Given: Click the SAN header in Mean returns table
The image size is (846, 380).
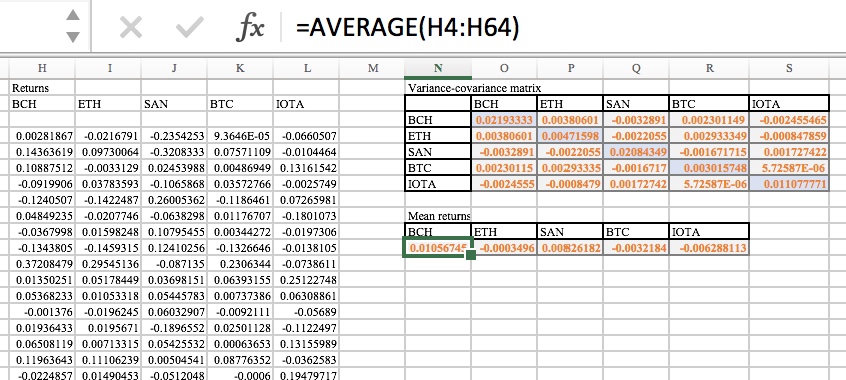Looking at the screenshot, I should coord(570,232).
